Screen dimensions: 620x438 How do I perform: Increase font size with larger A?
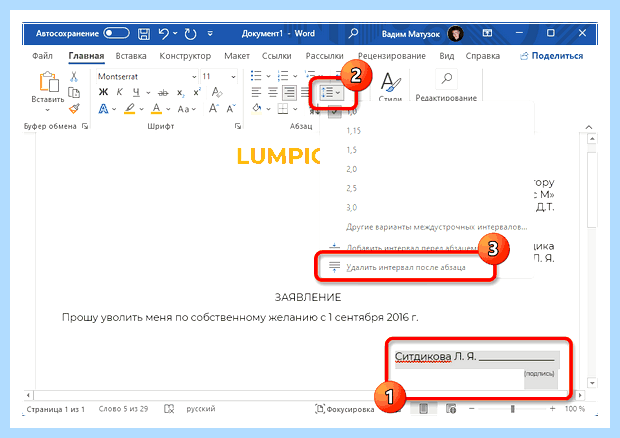(214, 108)
